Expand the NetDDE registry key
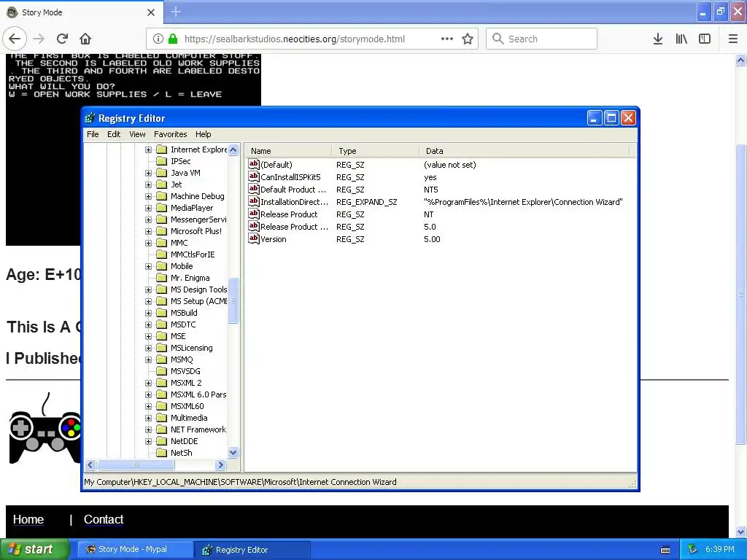747x560 pixels. (148, 441)
